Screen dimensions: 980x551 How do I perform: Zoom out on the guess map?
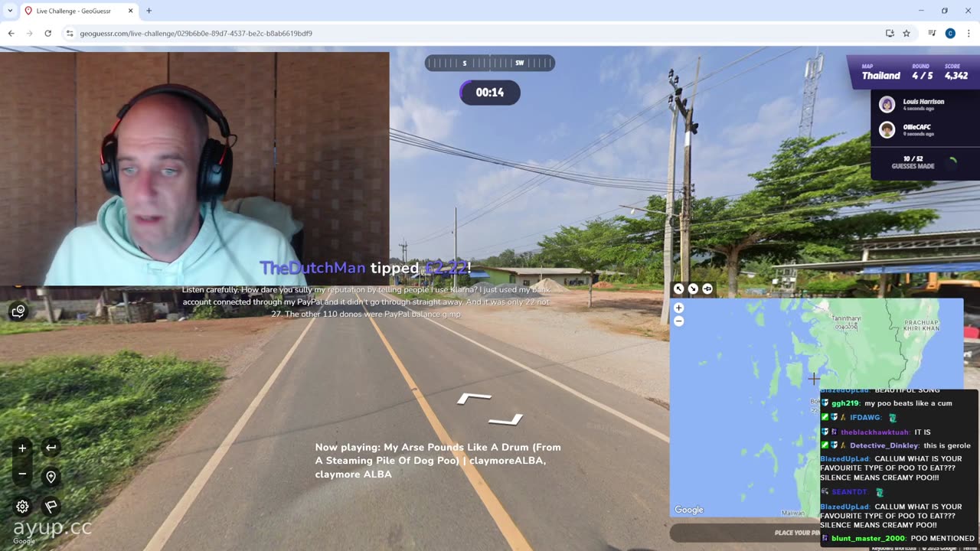(678, 321)
